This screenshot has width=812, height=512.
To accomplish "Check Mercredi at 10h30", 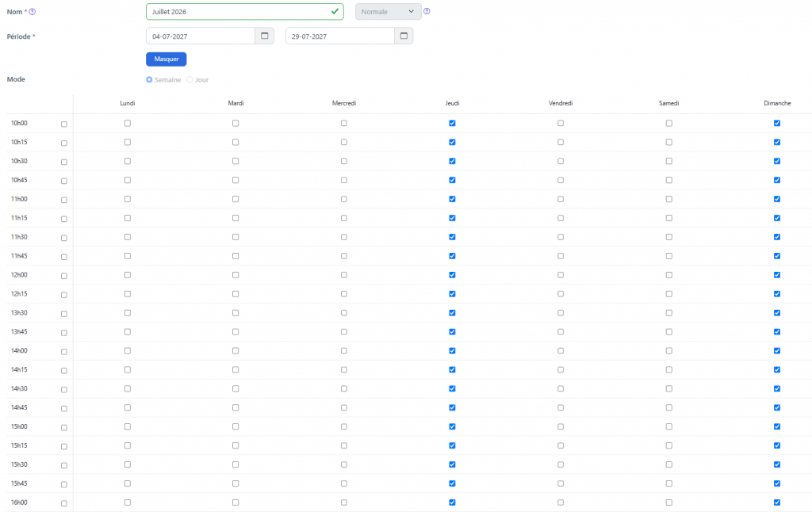I will (x=344, y=161).
